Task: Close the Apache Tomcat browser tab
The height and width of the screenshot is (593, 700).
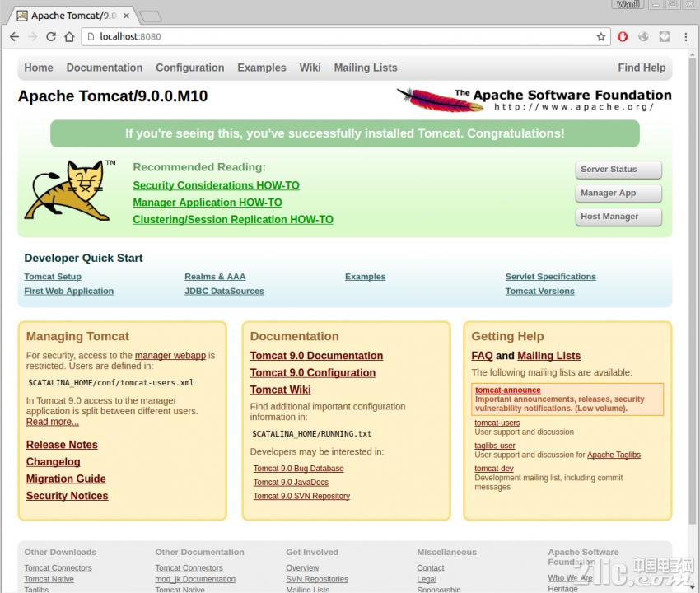Action: point(126,16)
